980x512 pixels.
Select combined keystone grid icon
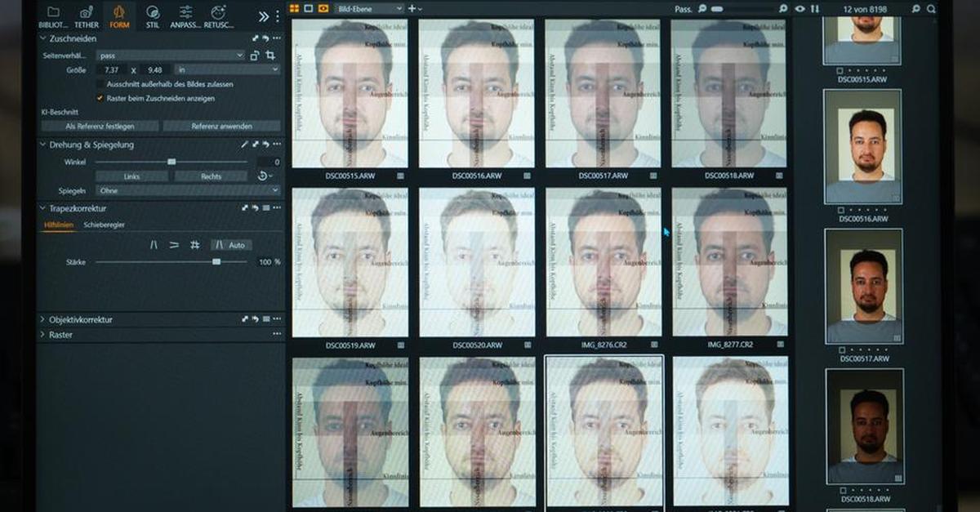pos(194,245)
